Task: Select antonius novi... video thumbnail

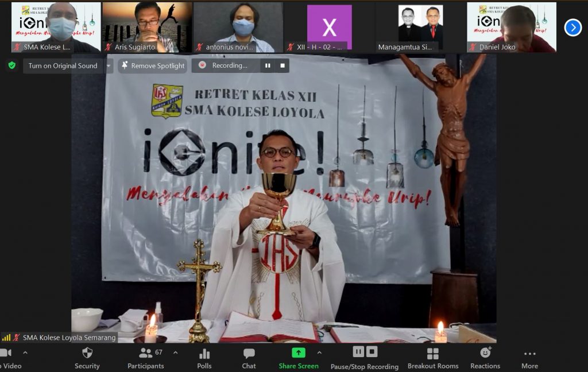Action: 238,27
